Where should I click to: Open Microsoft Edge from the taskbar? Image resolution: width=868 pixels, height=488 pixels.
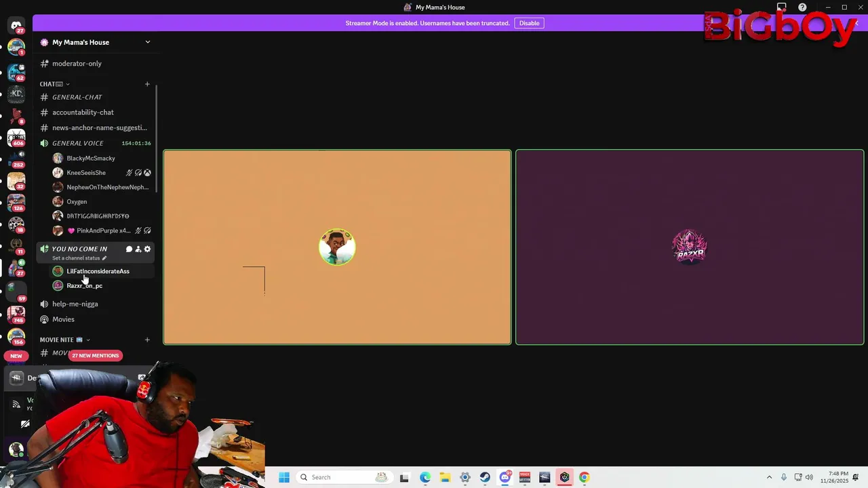tap(425, 477)
